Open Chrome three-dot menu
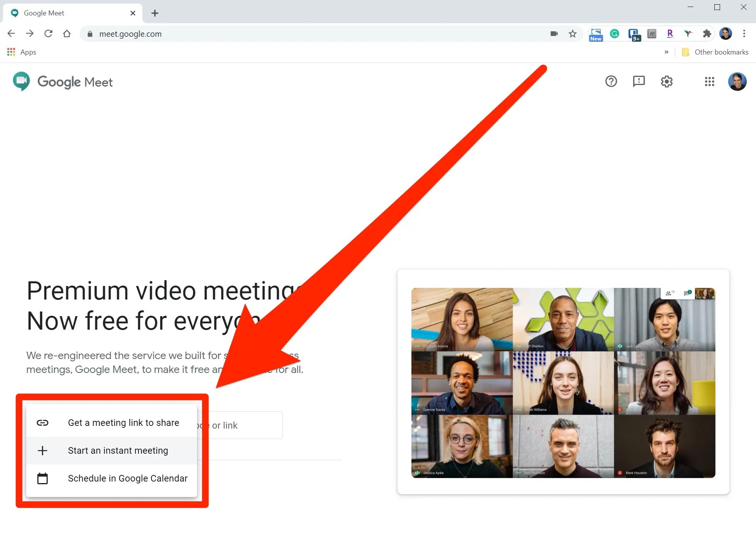This screenshot has width=756, height=548. click(744, 34)
